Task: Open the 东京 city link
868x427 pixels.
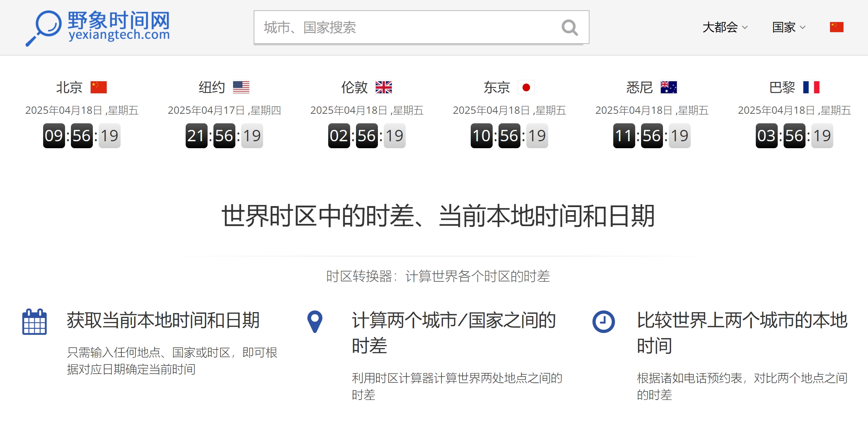Action: (497, 87)
